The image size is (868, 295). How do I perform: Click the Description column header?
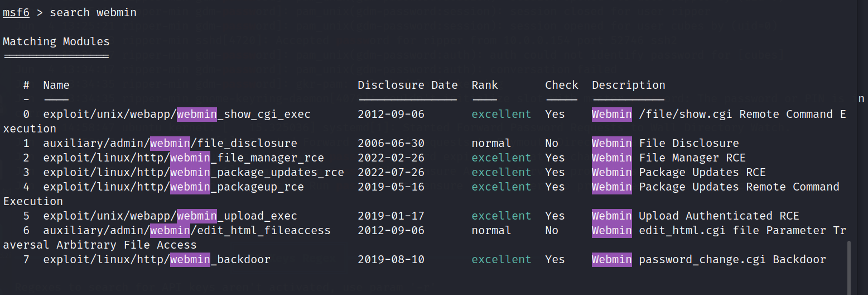coord(628,85)
